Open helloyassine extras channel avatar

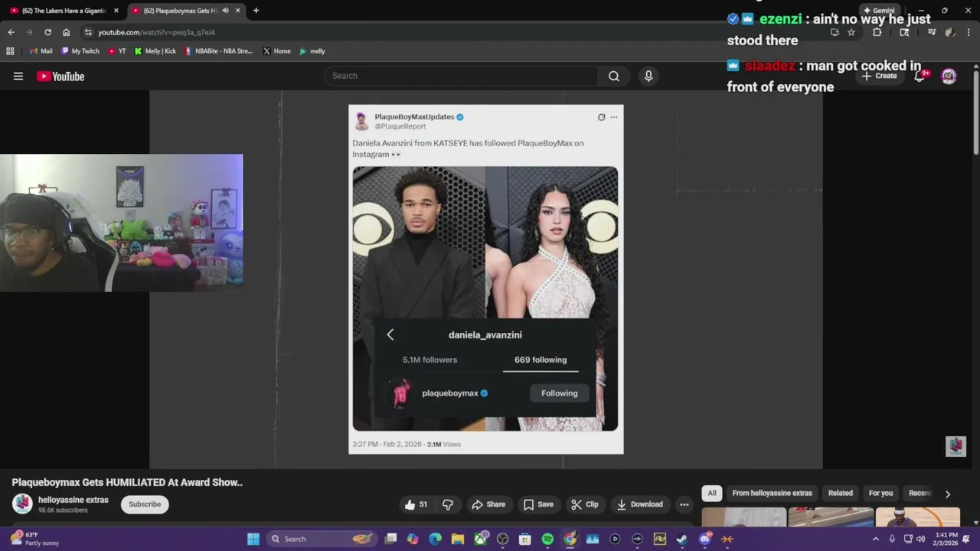(x=22, y=504)
